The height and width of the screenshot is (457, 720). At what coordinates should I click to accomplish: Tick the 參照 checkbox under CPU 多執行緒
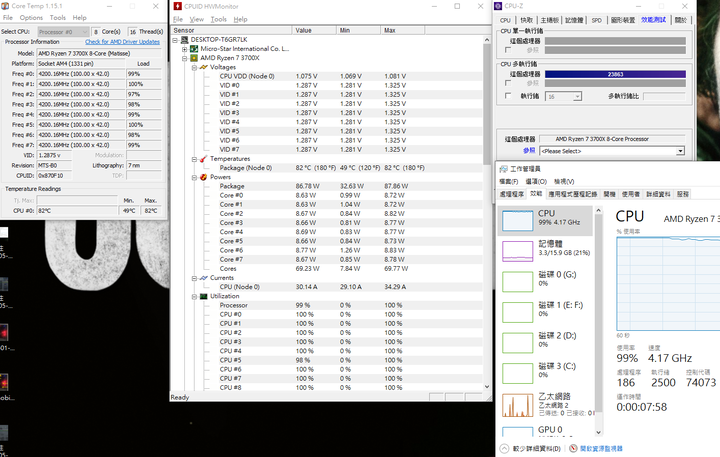[x=508, y=83]
